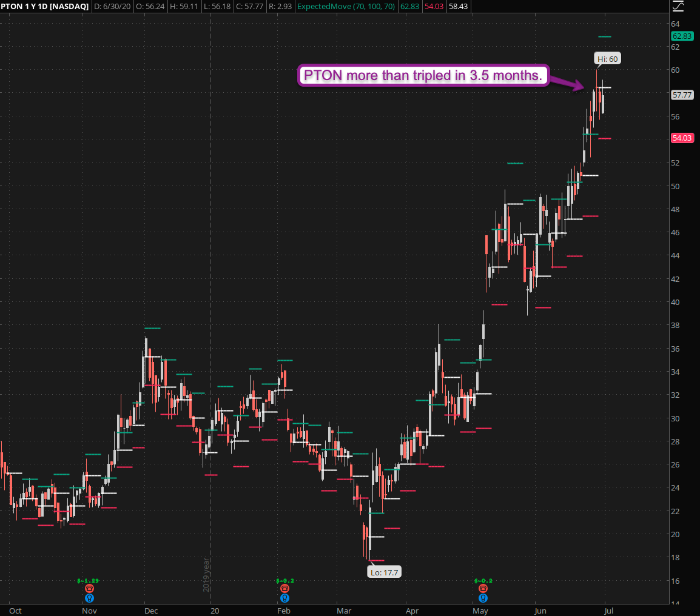Open the February red phone conference call icon
The height and width of the screenshot is (616, 700).
(285, 589)
